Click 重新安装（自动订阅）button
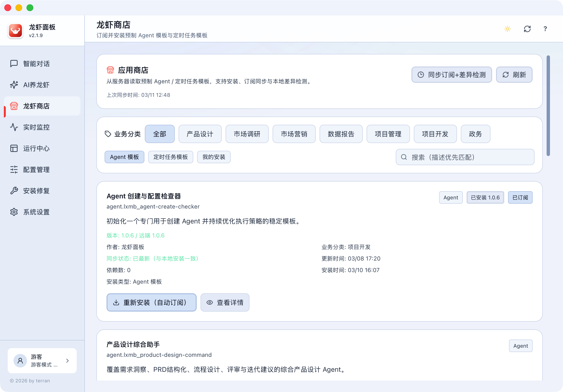563x392 pixels. tap(151, 303)
